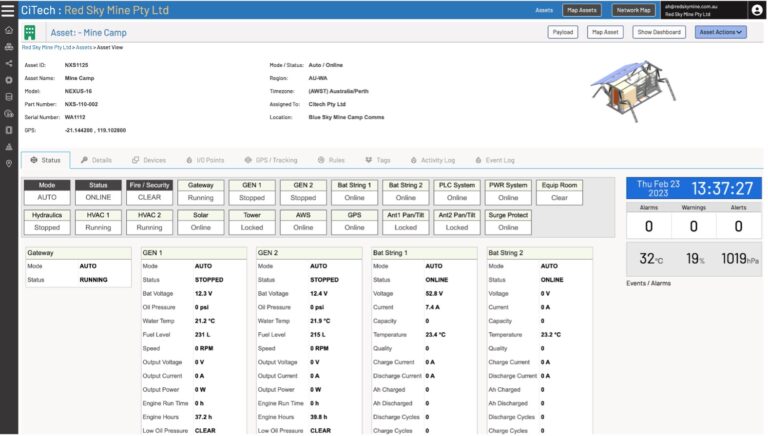Follow Red Sky Mine Pty Ltd breadcrumb
This screenshot has height=436, width=768.
pos(47,48)
